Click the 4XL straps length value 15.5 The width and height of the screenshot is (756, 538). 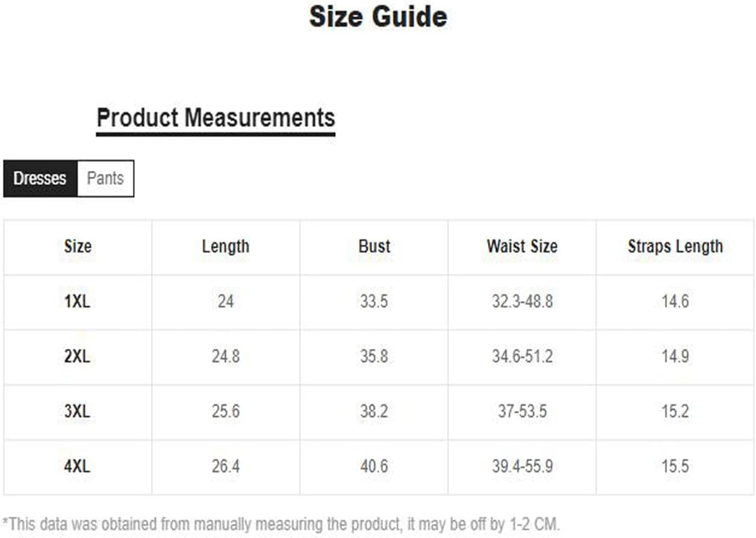click(675, 466)
